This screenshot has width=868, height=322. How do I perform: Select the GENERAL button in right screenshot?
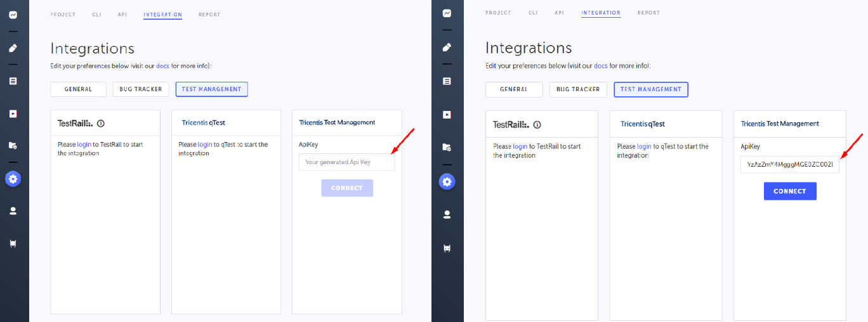pos(514,89)
